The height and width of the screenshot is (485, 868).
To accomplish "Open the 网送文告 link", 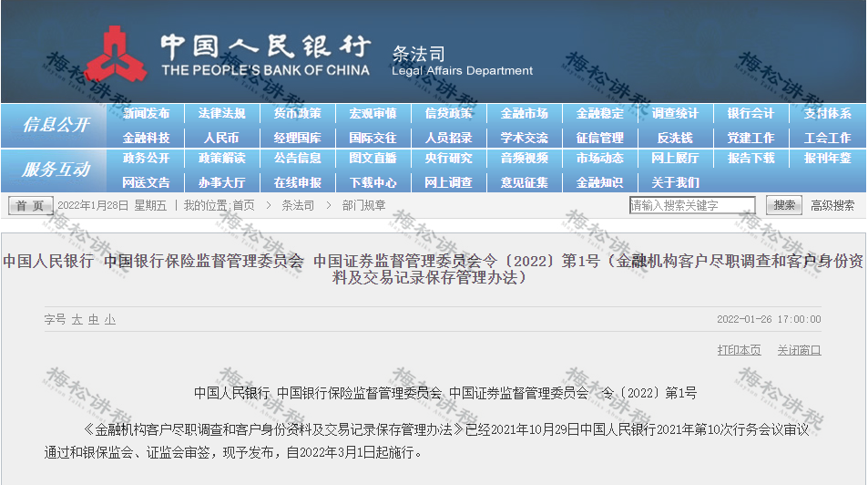I will pos(146,183).
